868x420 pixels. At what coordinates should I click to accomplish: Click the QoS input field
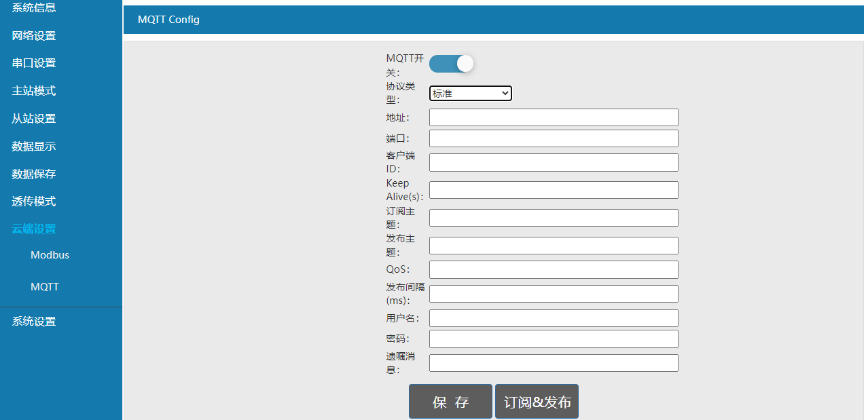click(554, 269)
